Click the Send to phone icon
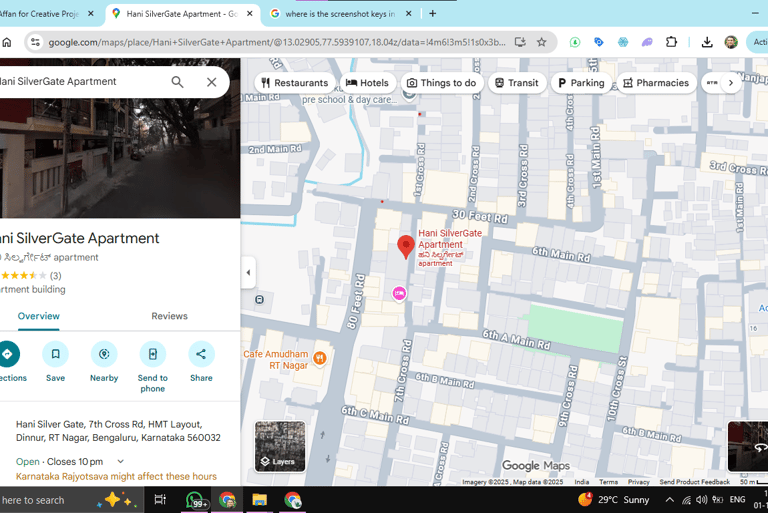The height and width of the screenshot is (513, 768). click(x=153, y=354)
